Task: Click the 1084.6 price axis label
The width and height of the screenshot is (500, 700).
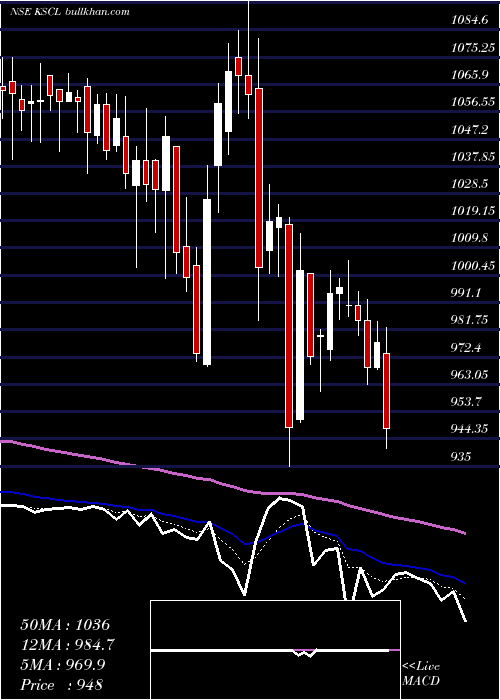Action: click(472, 20)
